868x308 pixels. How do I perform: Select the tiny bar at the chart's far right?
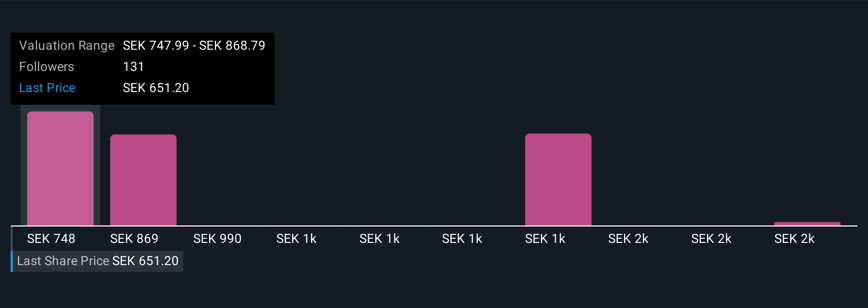807,224
